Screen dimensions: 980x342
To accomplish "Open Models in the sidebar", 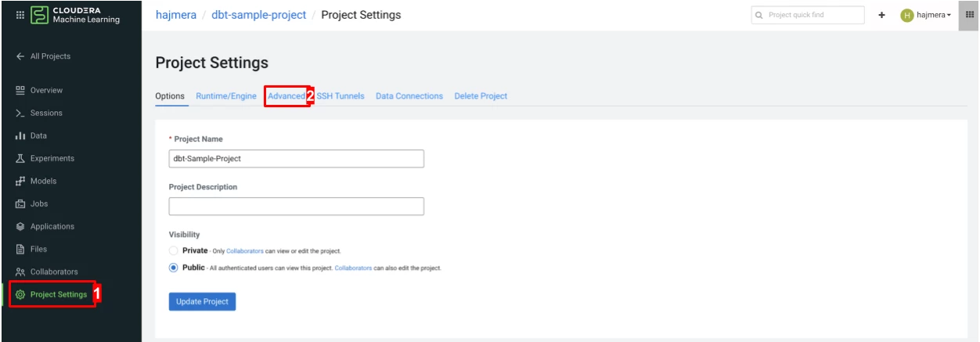I will (36, 181).
